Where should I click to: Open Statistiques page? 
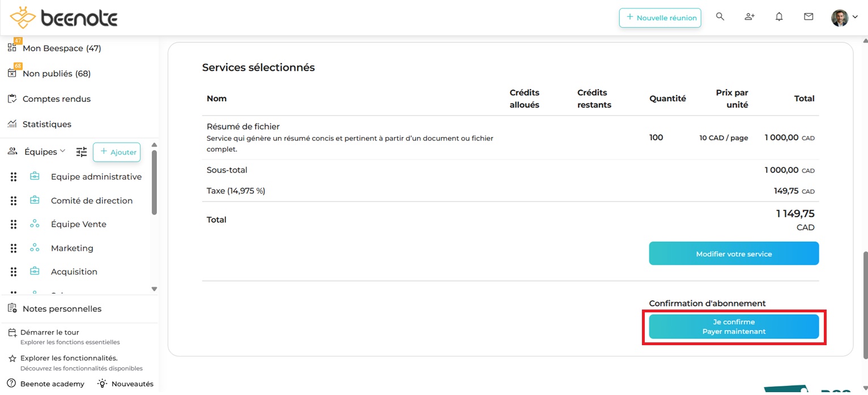point(46,124)
